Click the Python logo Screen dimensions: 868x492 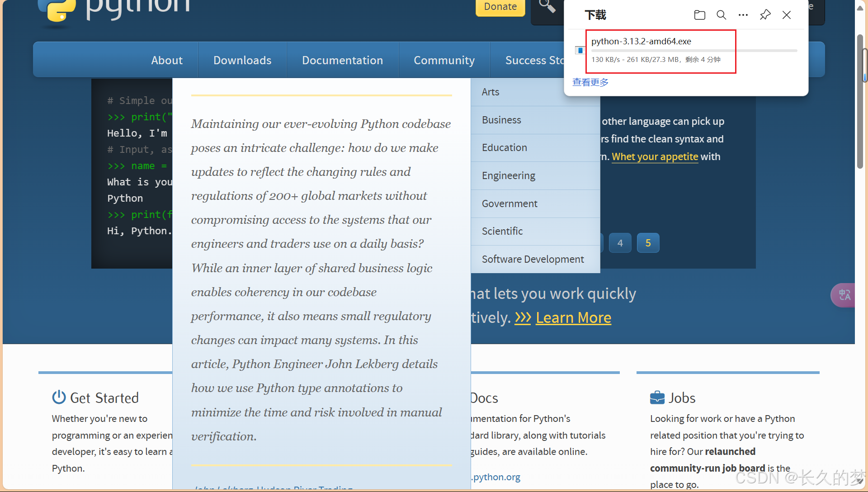[x=57, y=10]
